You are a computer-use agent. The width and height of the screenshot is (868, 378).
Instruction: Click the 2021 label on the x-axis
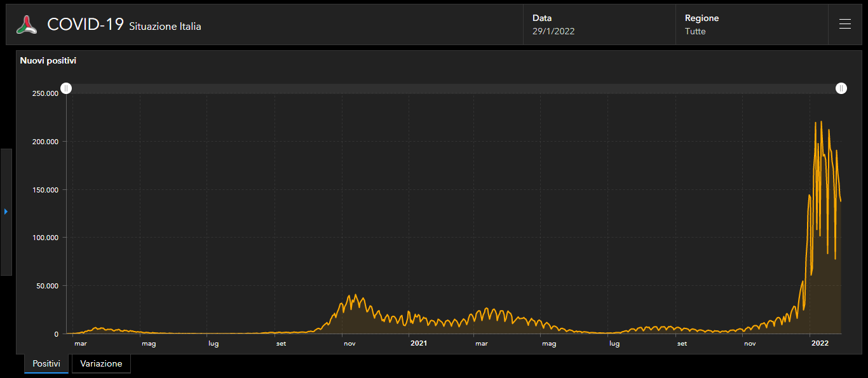(x=418, y=344)
